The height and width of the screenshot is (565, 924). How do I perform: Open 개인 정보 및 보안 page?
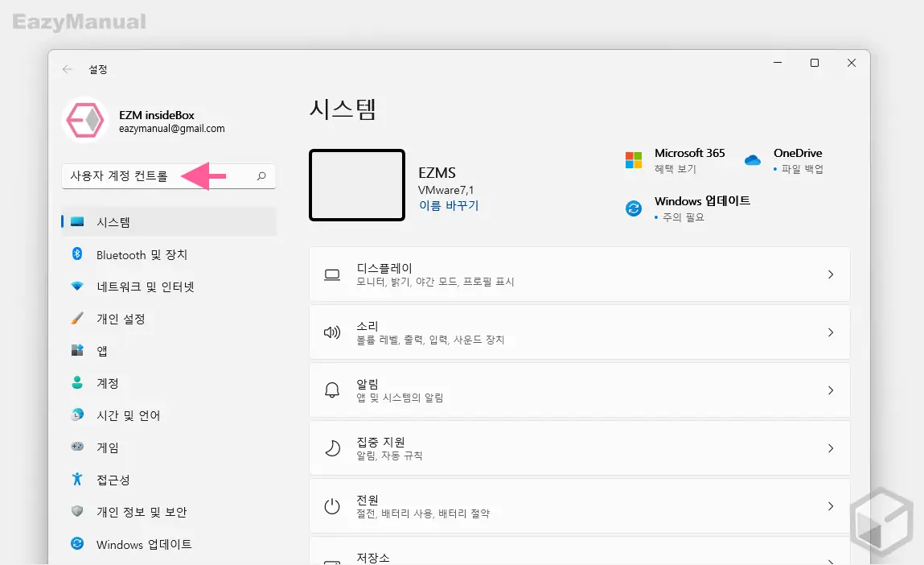coord(141,512)
